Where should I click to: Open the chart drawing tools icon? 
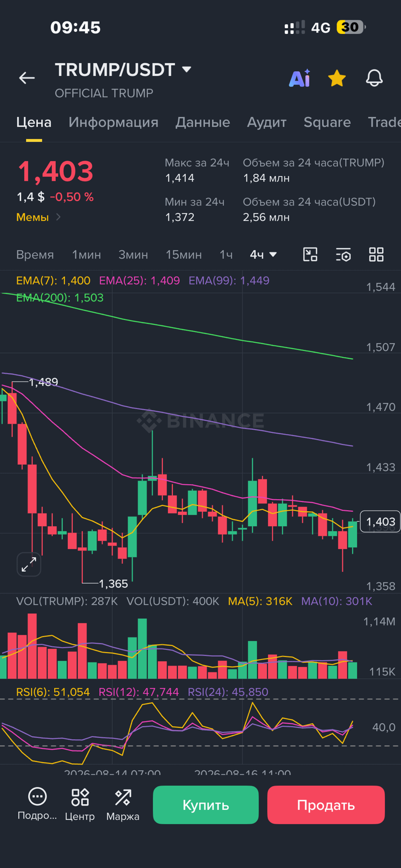pyautogui.click(x=310, y=255)
